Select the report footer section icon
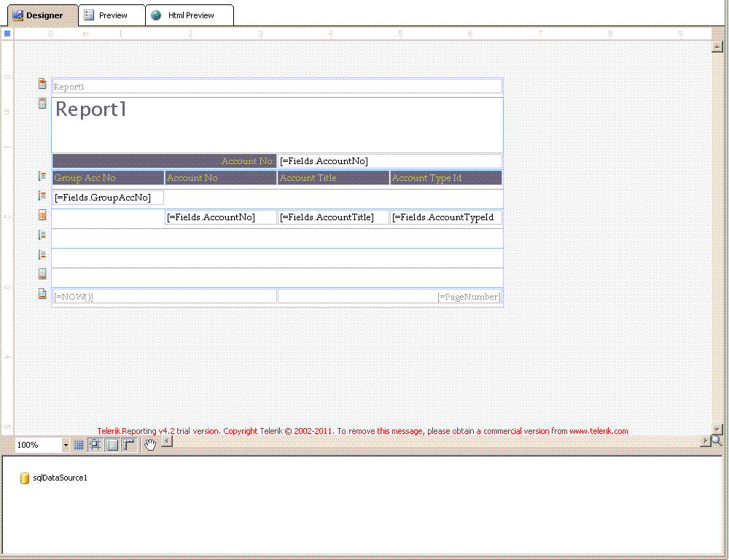Screen dimensions: 729x560 42,273
